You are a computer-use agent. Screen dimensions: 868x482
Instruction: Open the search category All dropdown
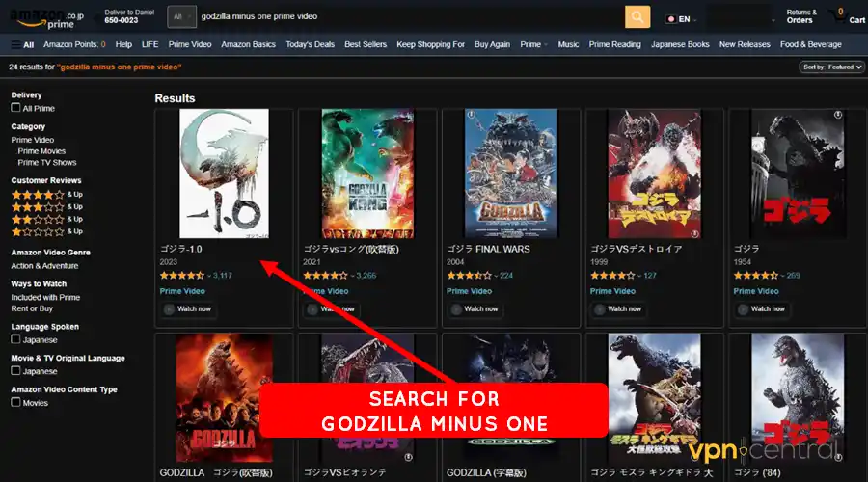tap(181, 16)
